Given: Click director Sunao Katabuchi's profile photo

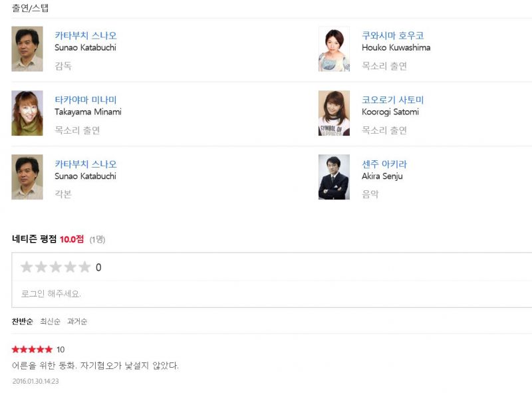Looking at the screenshot, I should (x=27, y=49).
